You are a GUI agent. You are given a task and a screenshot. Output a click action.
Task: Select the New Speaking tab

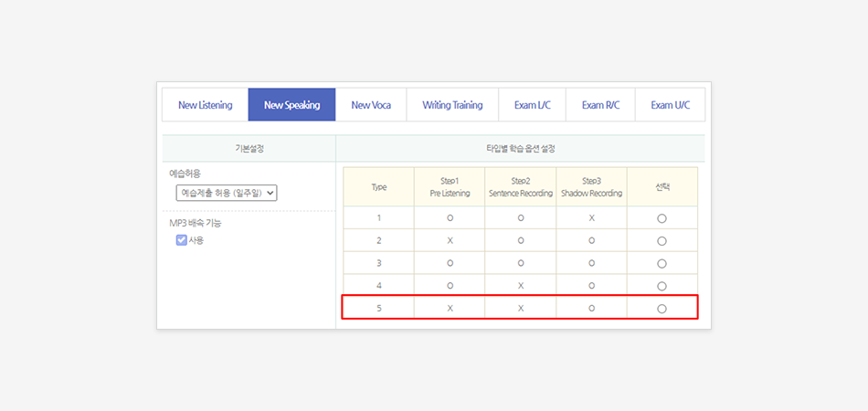click(291, 104)
